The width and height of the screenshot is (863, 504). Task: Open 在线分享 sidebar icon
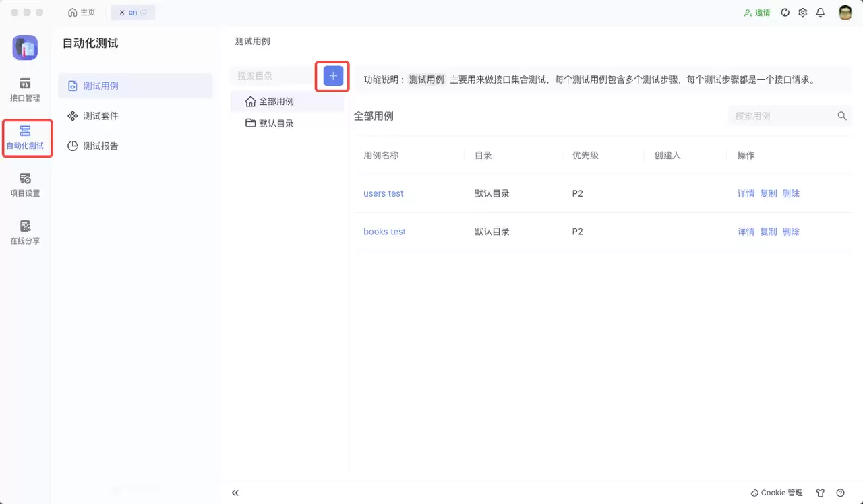point(25,232)
